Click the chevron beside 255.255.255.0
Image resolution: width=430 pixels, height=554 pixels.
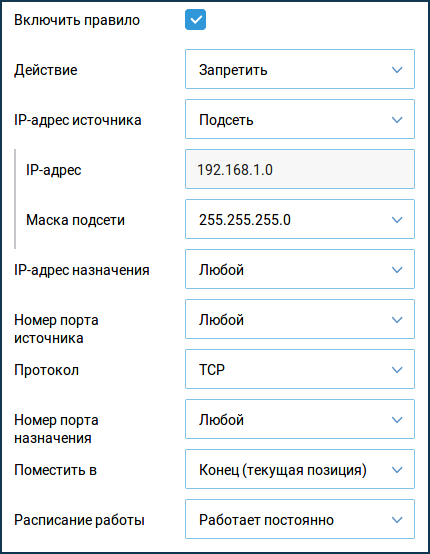pos(397,220)
